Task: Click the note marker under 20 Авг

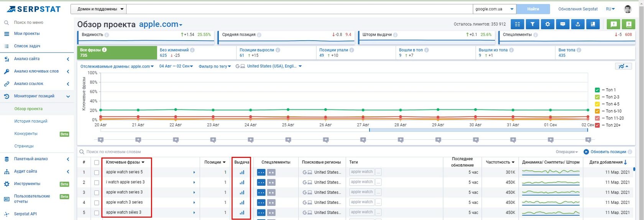Action: click(x=100, y=140)
